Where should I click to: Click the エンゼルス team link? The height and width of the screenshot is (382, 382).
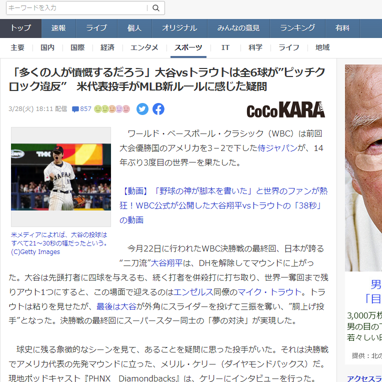(193, 292)
